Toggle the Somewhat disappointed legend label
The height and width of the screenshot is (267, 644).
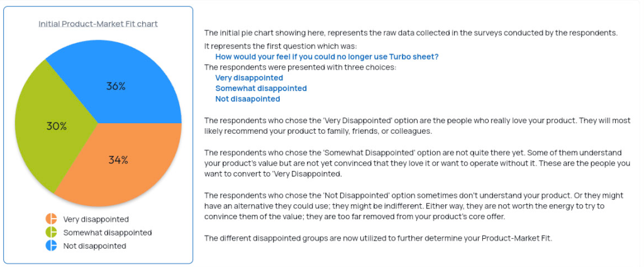(107, 232)
